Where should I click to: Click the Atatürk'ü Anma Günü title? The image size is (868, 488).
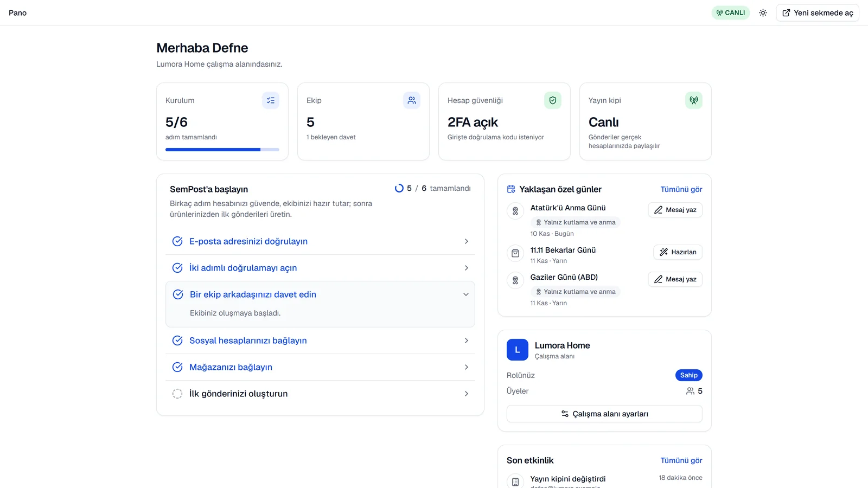coord(568,208)
